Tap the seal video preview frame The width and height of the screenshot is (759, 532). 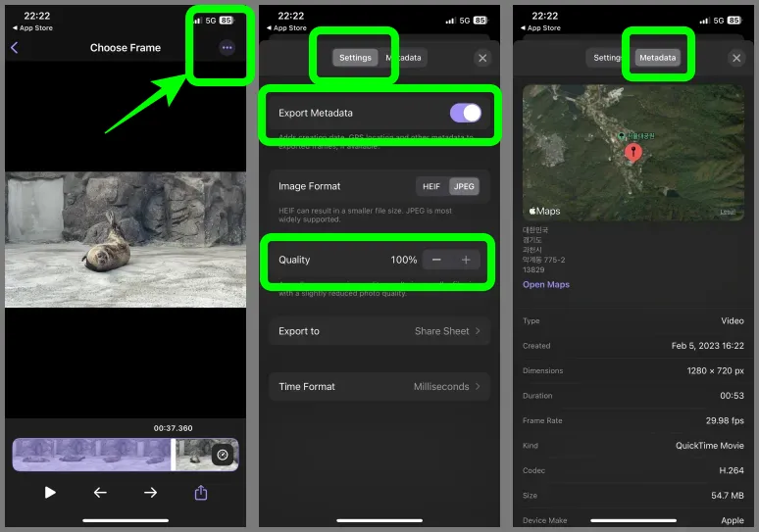(x=126, y=239)
